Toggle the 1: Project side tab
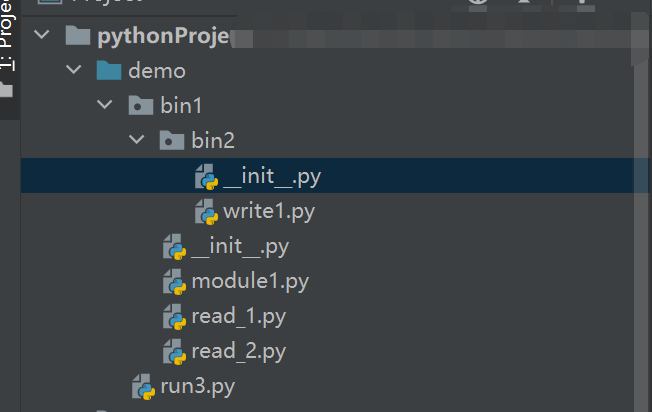Viewport: 652px width, 412px height. click(x=8, y=45)
